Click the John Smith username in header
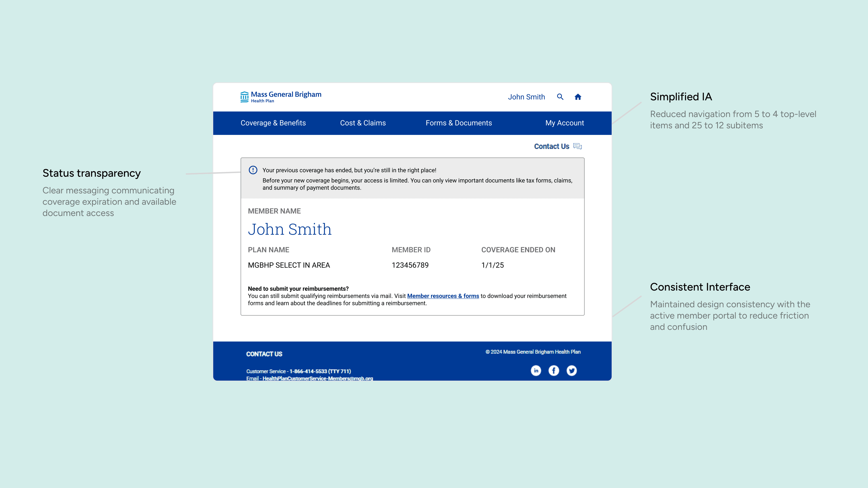The height and width of the screenshot is (488, 868). (526, 97)
